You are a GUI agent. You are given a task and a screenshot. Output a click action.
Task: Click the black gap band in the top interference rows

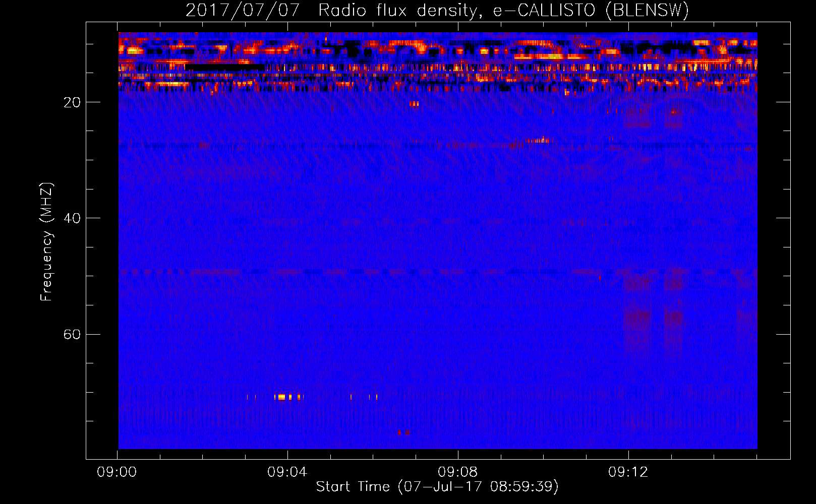[x=224, y=67]
